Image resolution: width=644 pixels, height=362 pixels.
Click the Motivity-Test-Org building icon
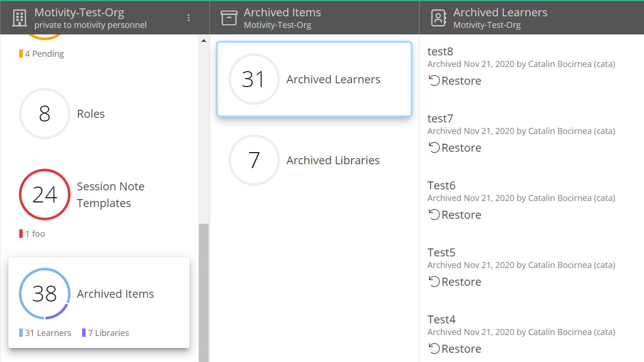(19, 17)
